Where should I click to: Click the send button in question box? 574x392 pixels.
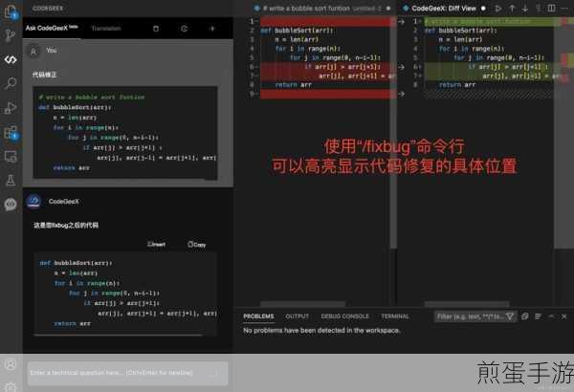pos(213,373)
